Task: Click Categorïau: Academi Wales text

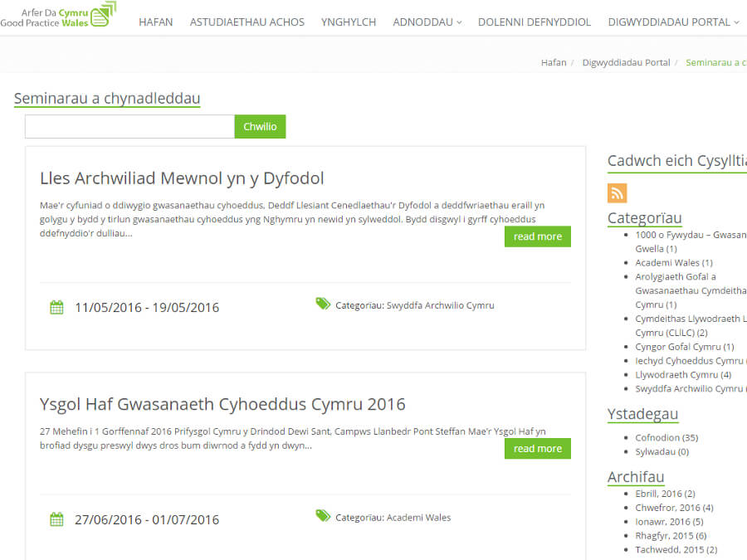Action: point(393,517)
